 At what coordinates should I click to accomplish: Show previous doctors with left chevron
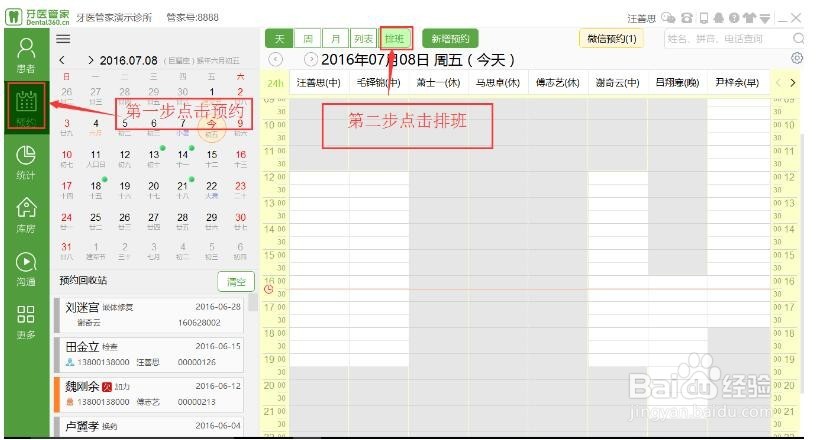(778, 83)
